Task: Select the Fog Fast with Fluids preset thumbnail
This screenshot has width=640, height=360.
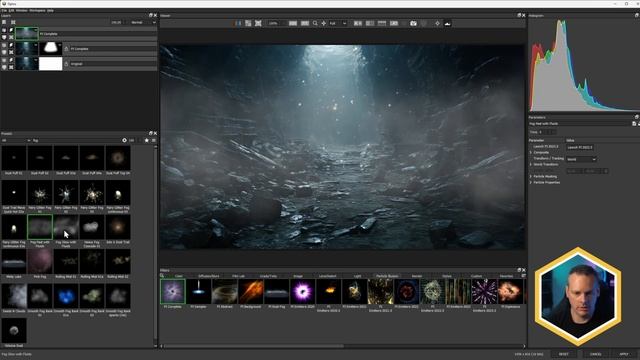Action: point(40,227)
